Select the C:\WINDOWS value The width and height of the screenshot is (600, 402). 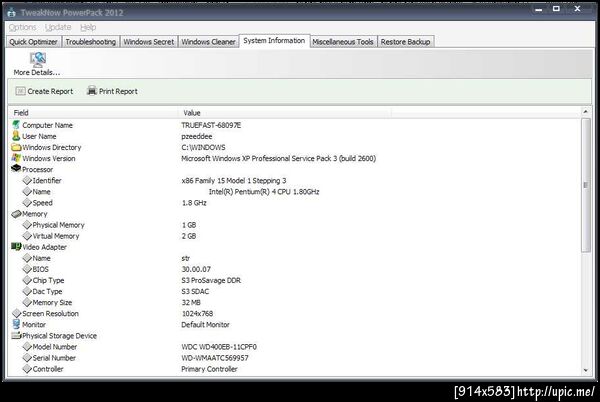[203, 147]
